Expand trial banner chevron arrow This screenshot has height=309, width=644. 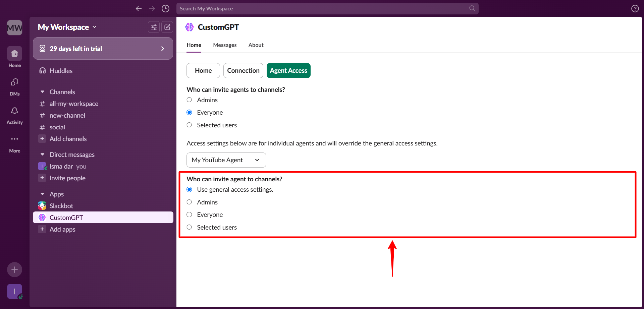coord(163,49)
